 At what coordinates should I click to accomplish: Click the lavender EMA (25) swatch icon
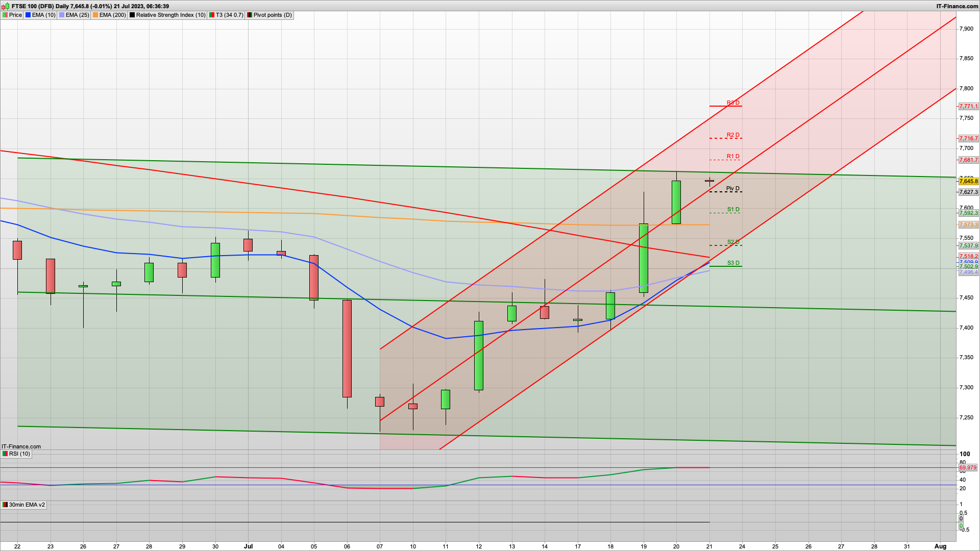tap(62, 15)
